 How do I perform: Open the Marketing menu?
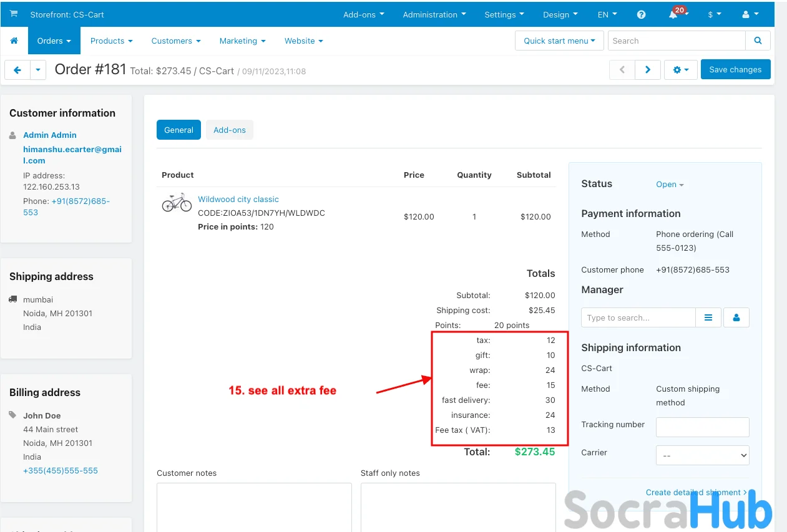point(242,41)
